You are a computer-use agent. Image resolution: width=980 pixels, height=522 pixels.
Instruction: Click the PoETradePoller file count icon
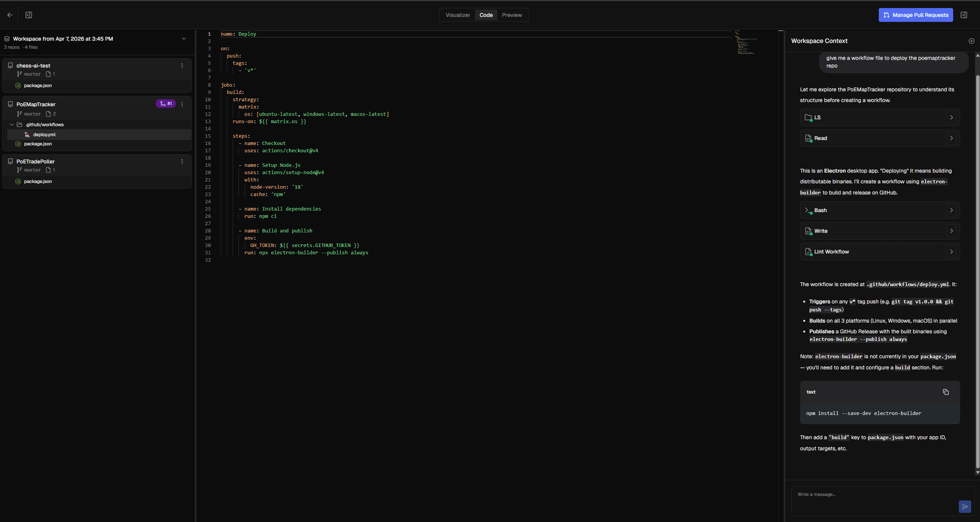click(x=48, y=170)
